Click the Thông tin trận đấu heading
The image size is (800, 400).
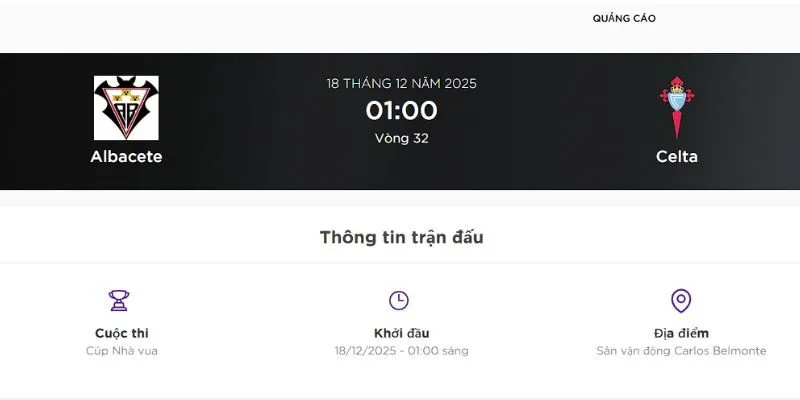point(401,237)
